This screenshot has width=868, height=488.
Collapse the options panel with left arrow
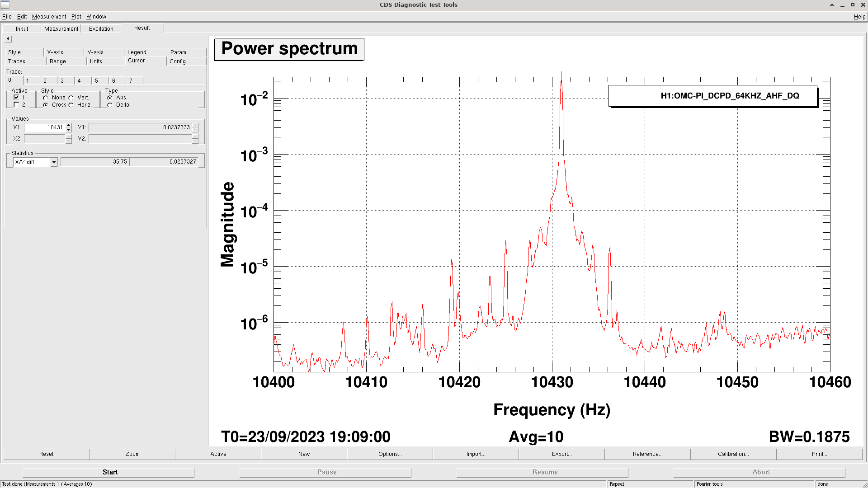coord(8,39)
